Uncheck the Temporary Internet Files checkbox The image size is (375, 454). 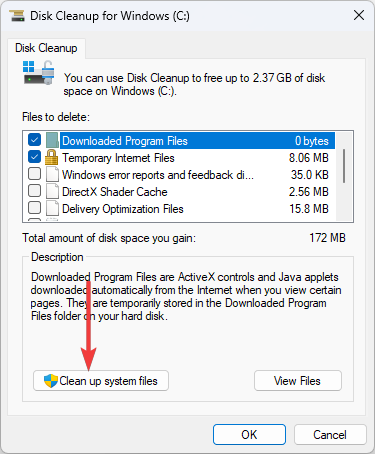[34, 157]
